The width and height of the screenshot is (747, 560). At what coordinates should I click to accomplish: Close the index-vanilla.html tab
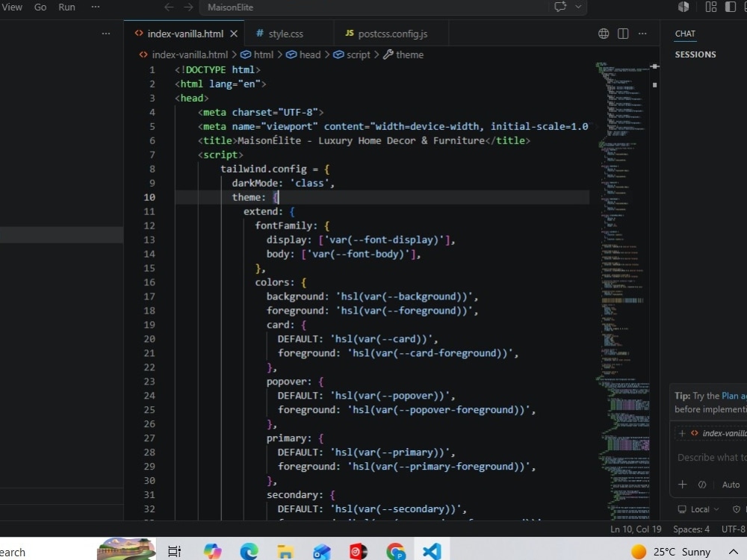(234, 34)
